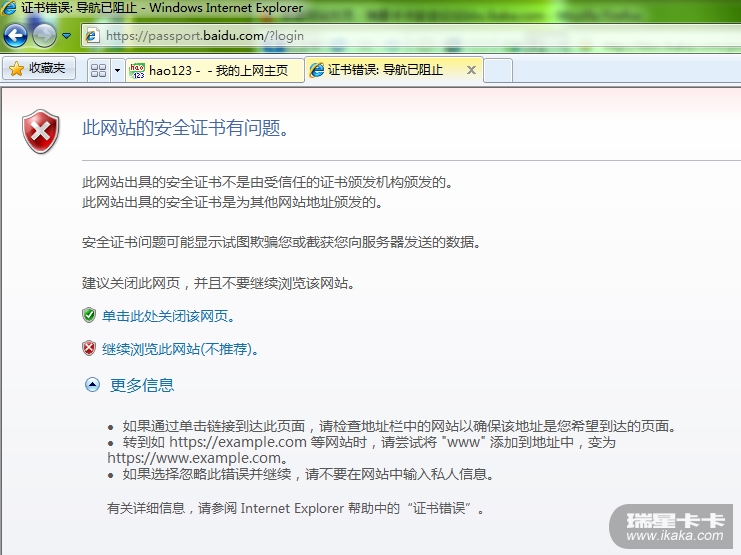Click the green shield icon beside close link

[x=89, y=315]
